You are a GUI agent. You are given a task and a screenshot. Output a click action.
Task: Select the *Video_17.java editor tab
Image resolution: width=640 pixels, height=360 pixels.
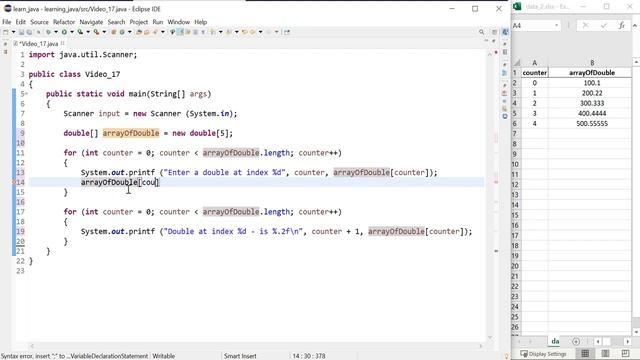38,43
